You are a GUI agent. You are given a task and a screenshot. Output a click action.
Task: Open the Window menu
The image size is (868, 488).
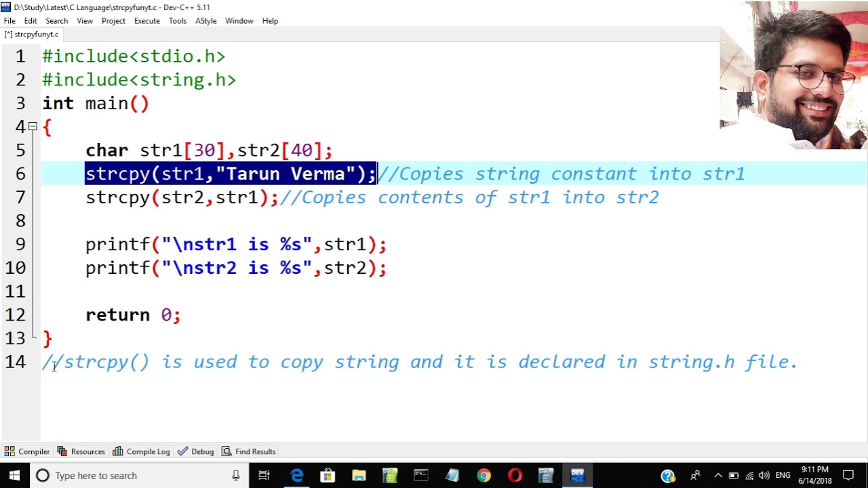coord(239,21)
